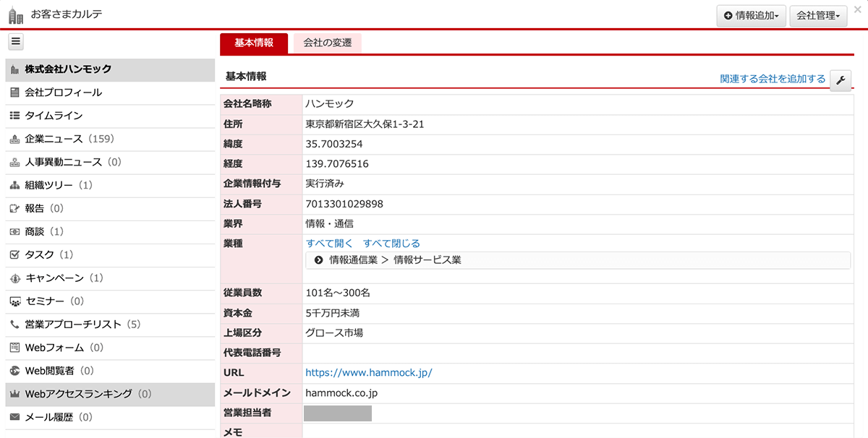Click the Webフォーム form icon
This screenshot has width=868, height=438.
(14, 348)
